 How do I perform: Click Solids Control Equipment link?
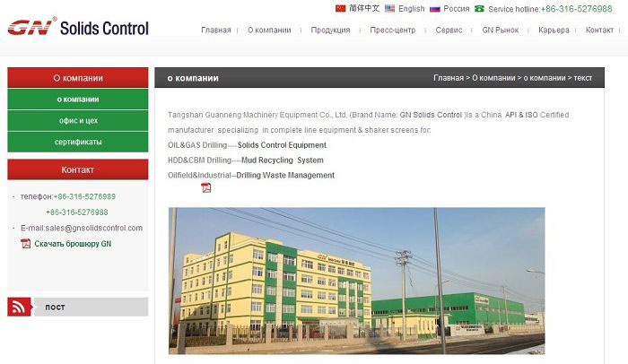[282, 145]
